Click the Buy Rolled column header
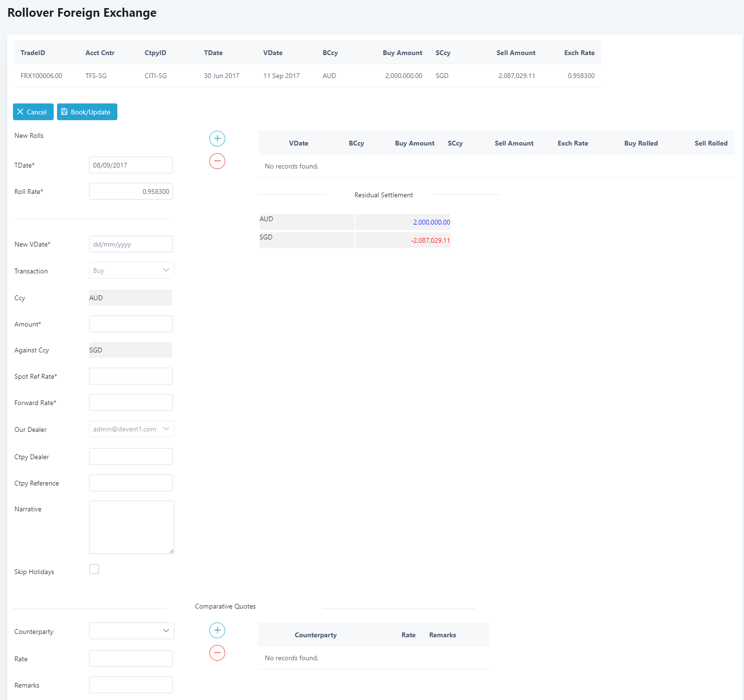Screen dimensions: 744x700 [641, 143]
